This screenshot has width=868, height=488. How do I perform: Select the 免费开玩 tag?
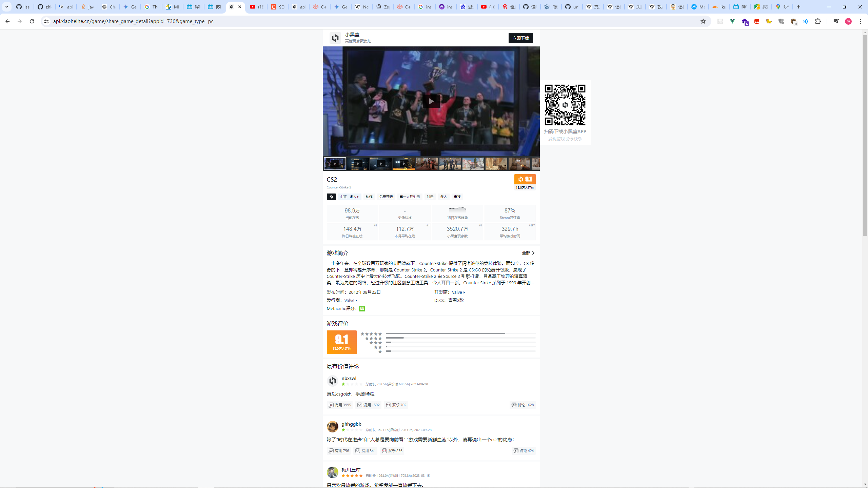pyautogui.click(x=386, y=197)
